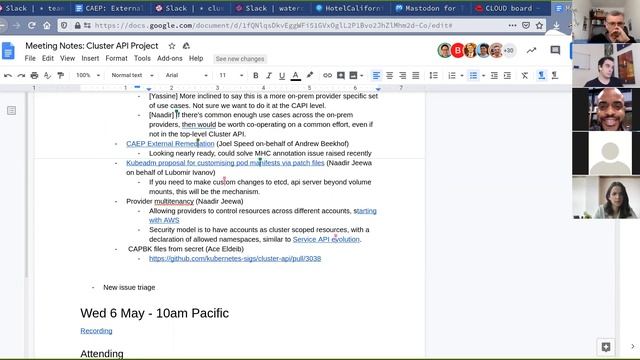
Task: Show the +30 additional collaborators
Action: click(x=509, y=50)
